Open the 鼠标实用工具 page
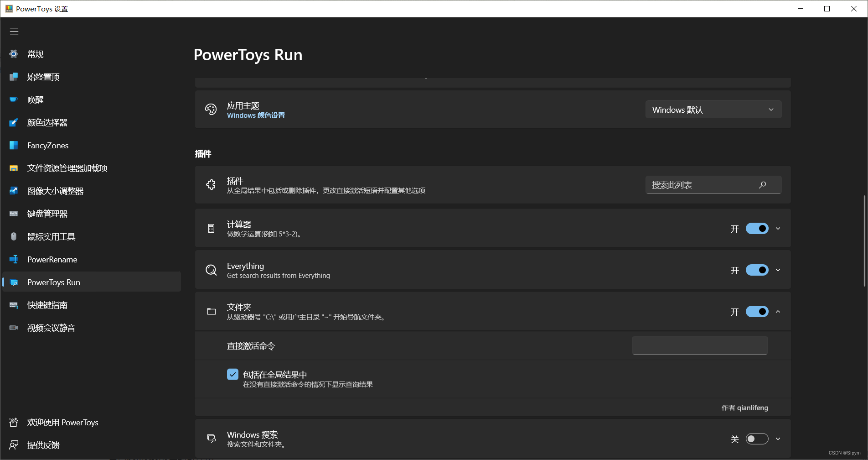 coord(92,236)
